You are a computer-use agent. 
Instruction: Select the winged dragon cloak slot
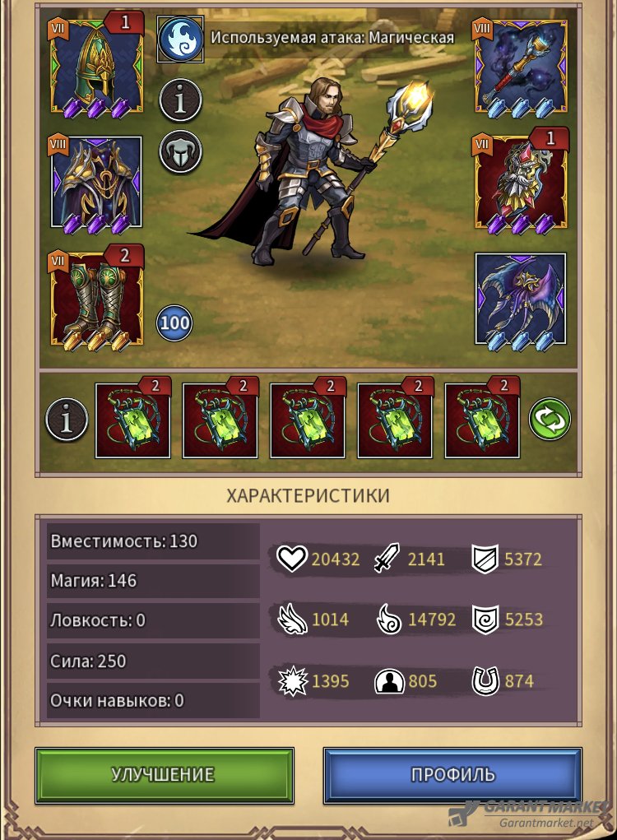521,299
